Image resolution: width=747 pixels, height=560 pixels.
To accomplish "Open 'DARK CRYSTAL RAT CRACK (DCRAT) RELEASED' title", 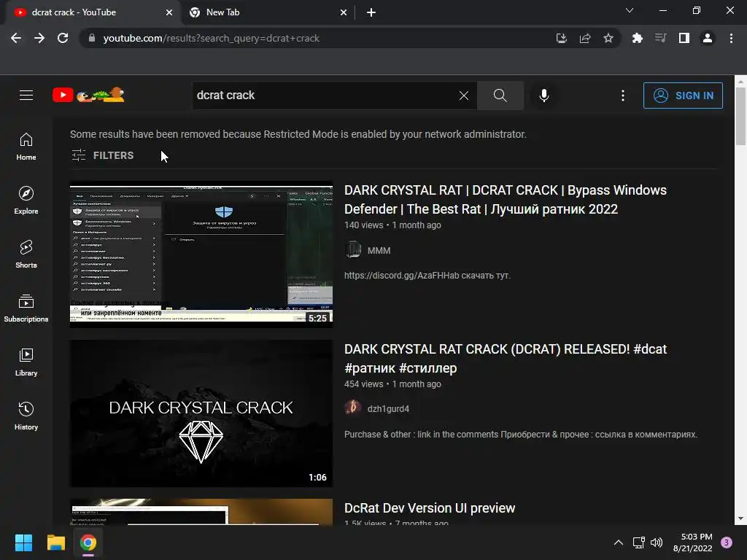I will [x=506, y=359].
